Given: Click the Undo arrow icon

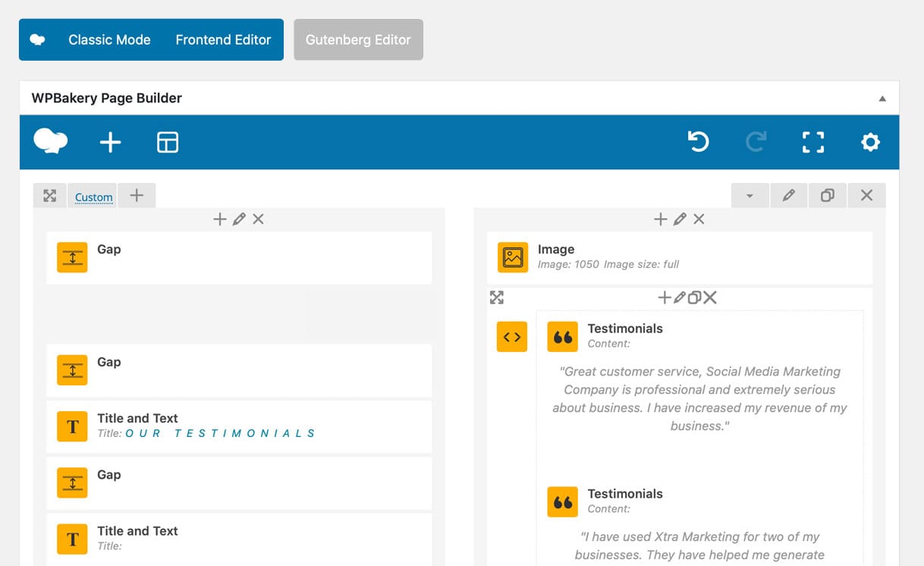Looking at the screenshot, I should [698, 142].
